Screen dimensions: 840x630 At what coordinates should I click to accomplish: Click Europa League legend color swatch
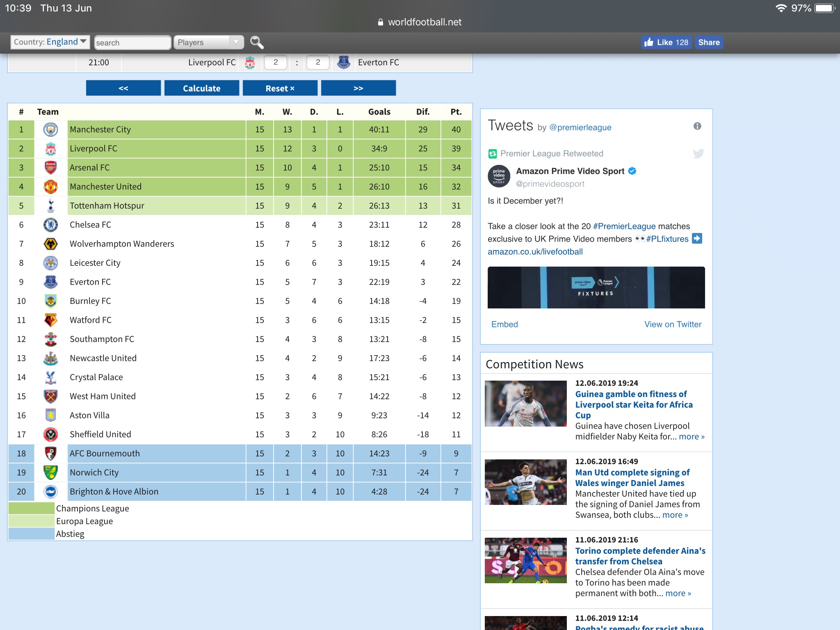(x=32, y=521)
